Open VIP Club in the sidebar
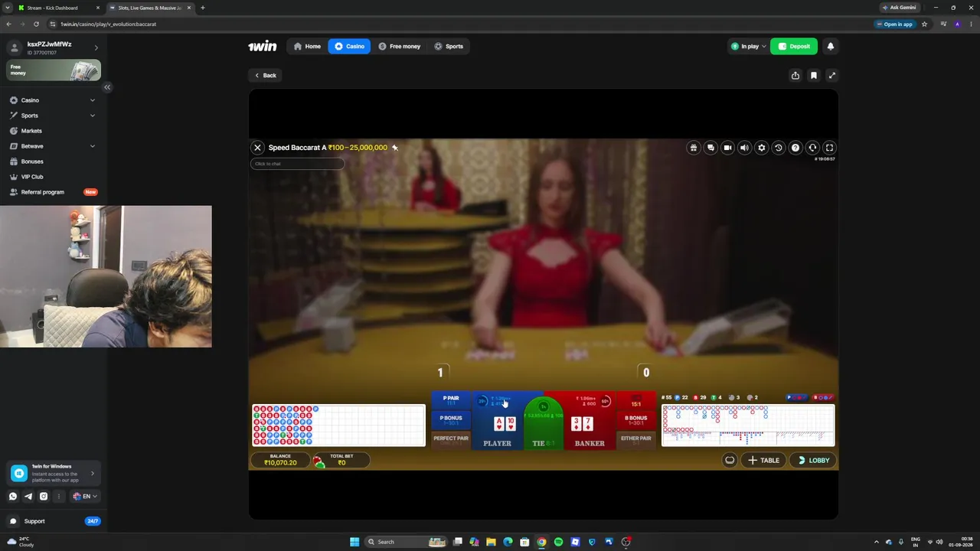This screenshot has height=551, width=980. [52, 177]
